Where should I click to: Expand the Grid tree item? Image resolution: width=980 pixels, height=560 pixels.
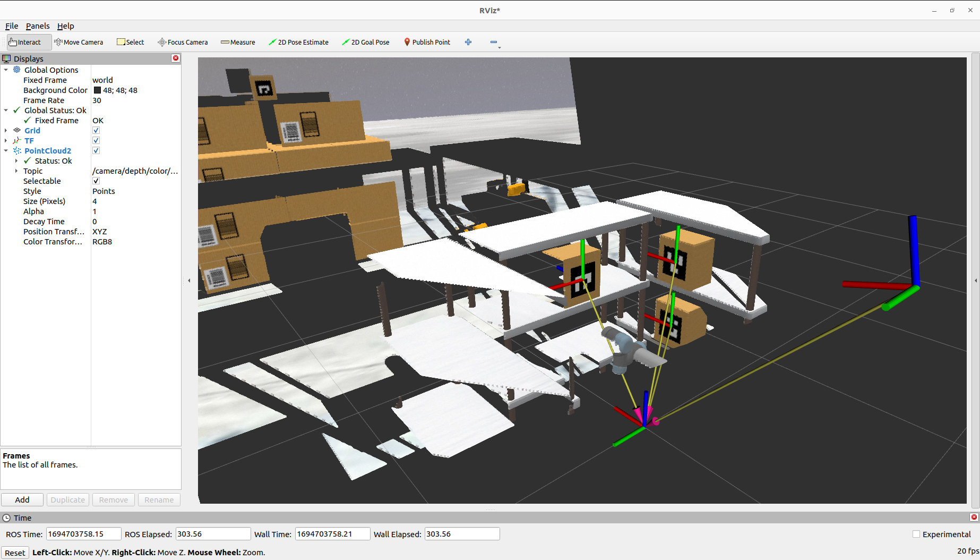(x=6, y=131)
